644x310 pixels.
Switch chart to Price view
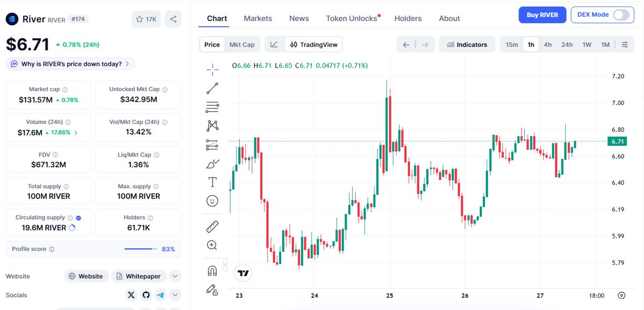212,45
